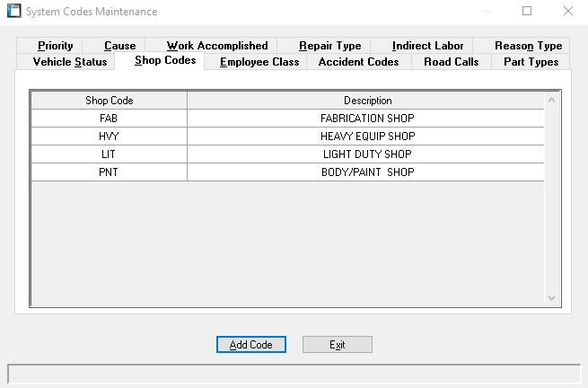Go to the Repair Type tab
Screen dimensions: 588x388
tap(329, 46)
